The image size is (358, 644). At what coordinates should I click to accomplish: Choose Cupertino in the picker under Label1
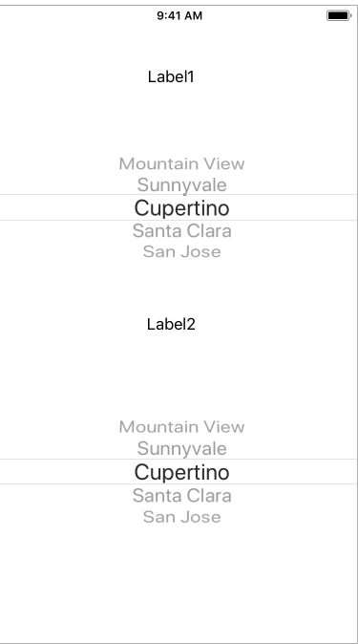pyautogui.click(x=182, y=208)
